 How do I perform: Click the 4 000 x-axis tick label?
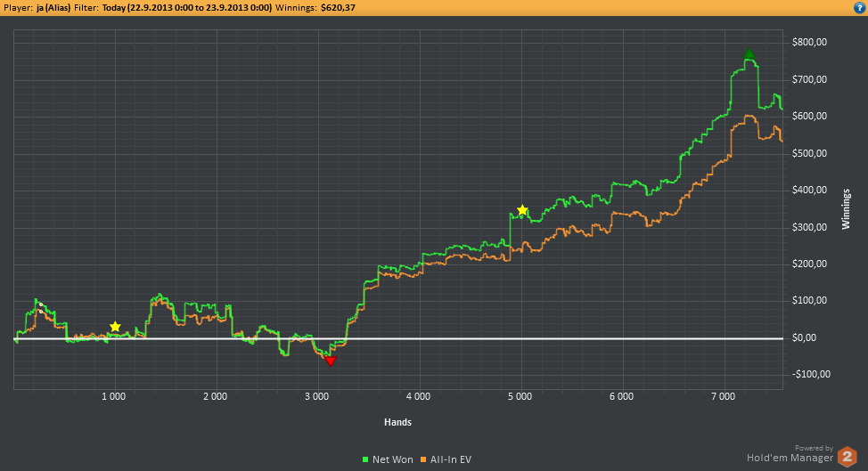[x=418, y=396]
